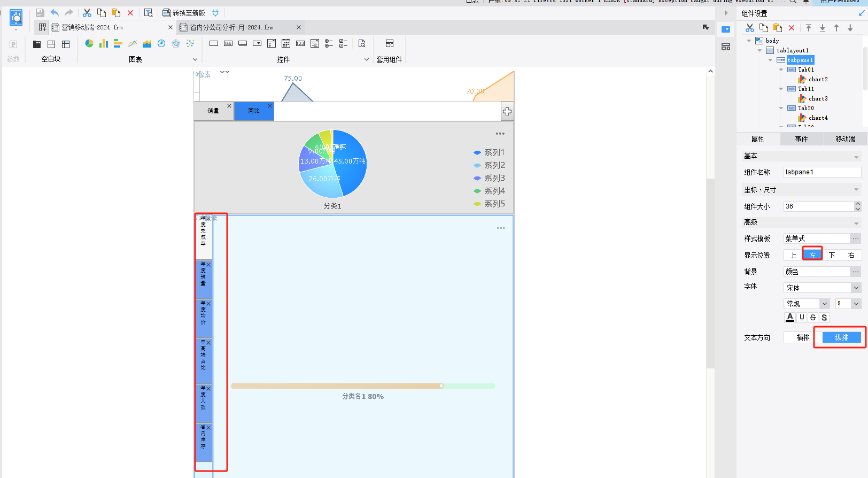Insert a pie chart from 图表 group

[89, 43]
